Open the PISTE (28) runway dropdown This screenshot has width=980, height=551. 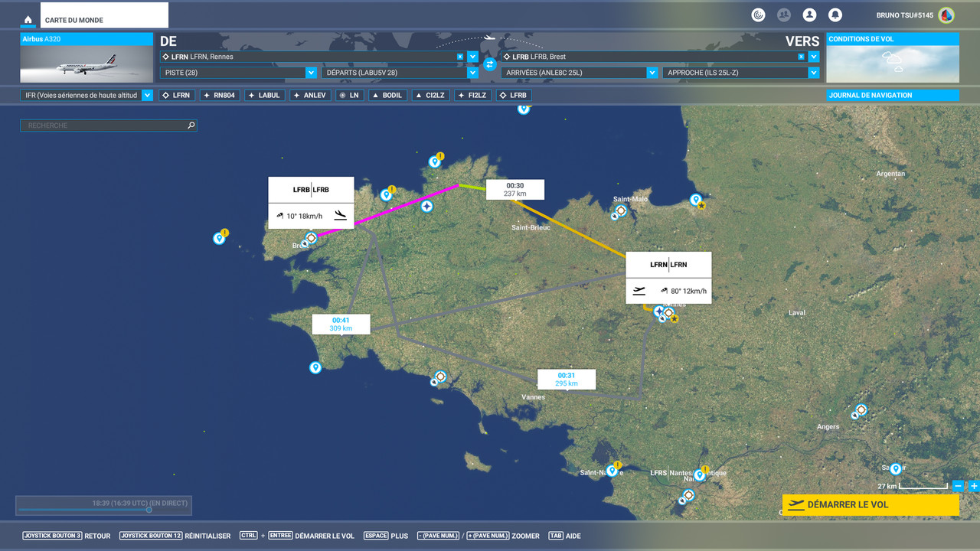[x=238, y=73]
